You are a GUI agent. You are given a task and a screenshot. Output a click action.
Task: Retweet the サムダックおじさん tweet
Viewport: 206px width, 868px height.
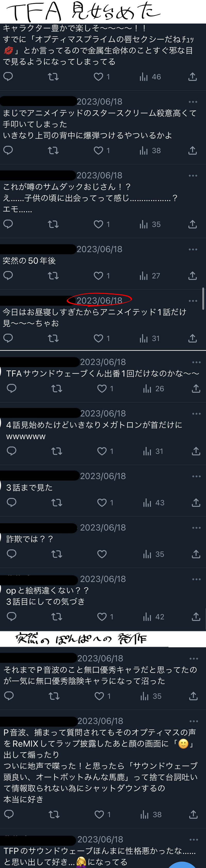[53, 224]
